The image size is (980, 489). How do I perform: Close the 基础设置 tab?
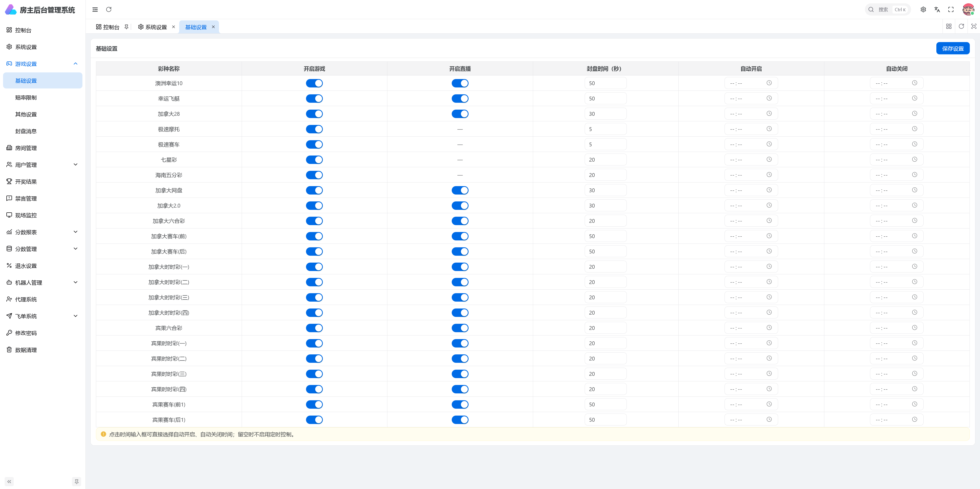pyautogui.click(x=213, y=27)
